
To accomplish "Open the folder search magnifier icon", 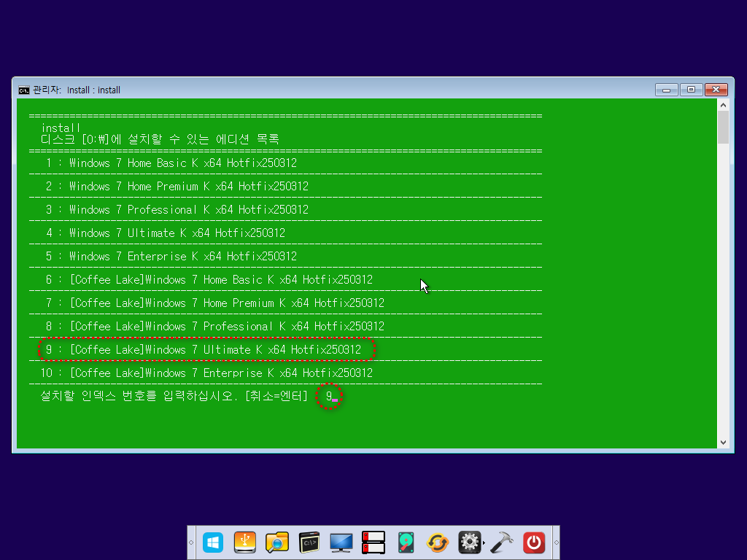I will click(276, 542).
